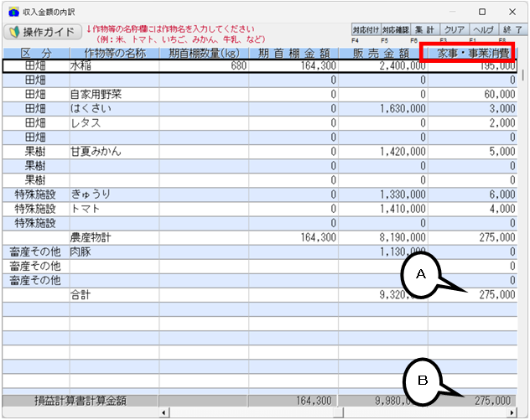Click the 対応確認 toolbar button
The image size is (530, 420).
(x=396, y=29)
